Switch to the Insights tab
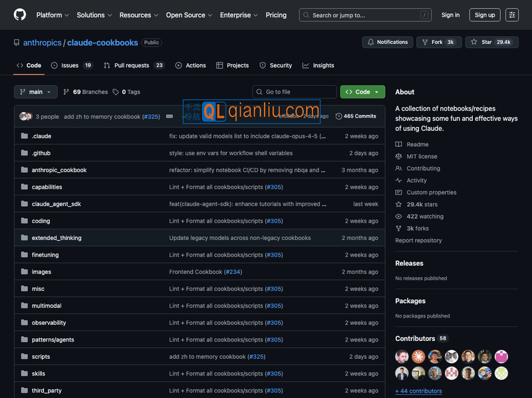This screenshot has height=398, width=532. 319,65
